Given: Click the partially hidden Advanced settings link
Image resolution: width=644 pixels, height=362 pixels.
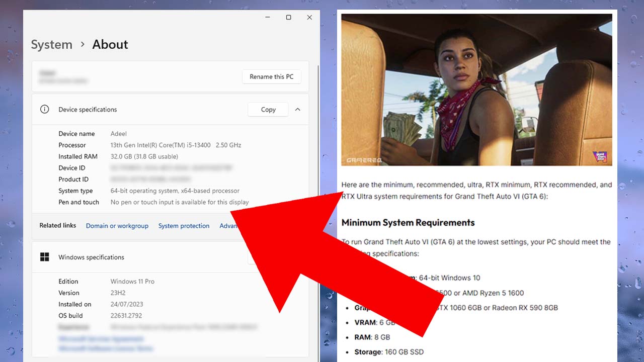Looking at the screenshot, I should click(228, 226).
